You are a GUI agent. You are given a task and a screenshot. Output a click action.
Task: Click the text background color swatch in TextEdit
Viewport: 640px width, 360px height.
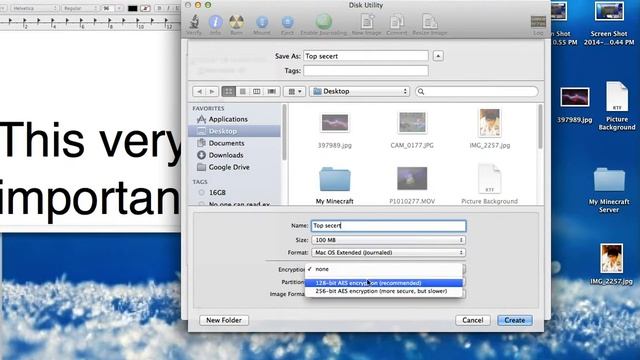[145, 8]
